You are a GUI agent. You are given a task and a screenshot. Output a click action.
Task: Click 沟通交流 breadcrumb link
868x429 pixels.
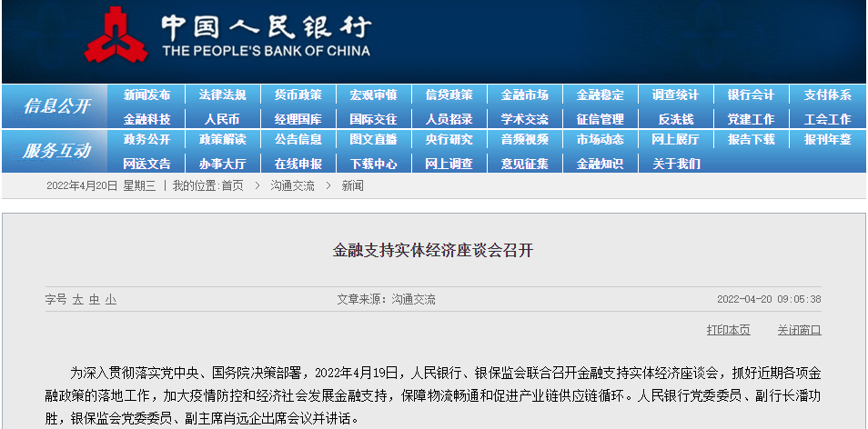pos(292,185)
